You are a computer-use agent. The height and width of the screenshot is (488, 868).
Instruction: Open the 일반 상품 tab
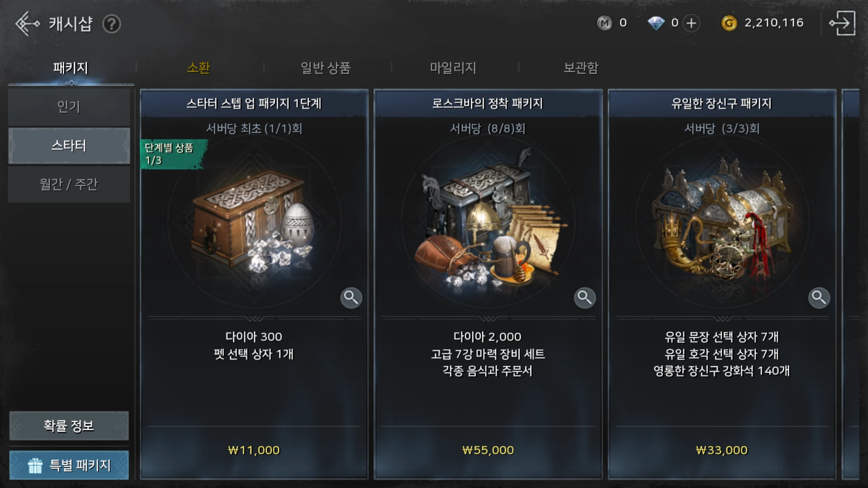[x=325, y=68]
